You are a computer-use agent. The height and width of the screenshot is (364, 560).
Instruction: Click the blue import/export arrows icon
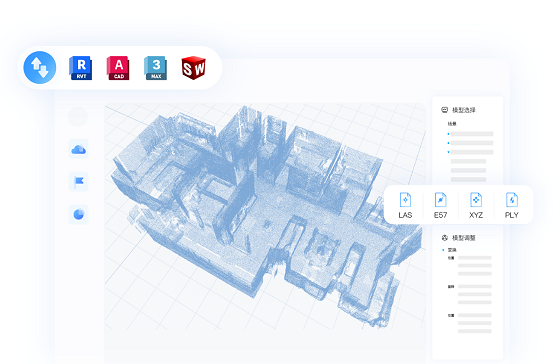(40, 67)
